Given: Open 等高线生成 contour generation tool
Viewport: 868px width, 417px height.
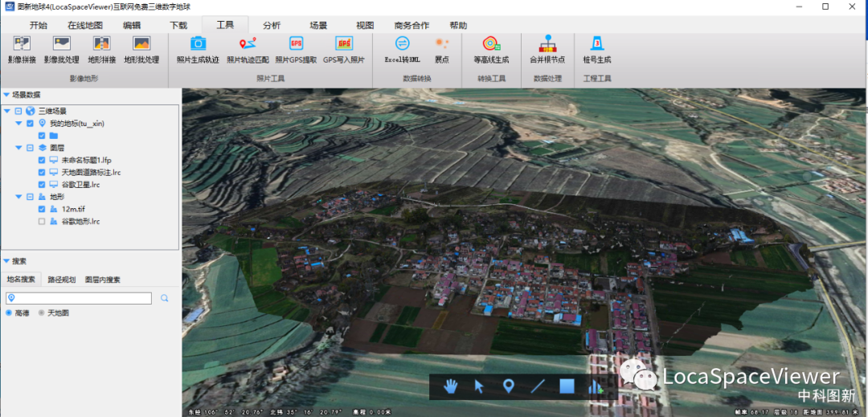Looking at the screenshot, I should pyautogui.click(x=491, y=50).
